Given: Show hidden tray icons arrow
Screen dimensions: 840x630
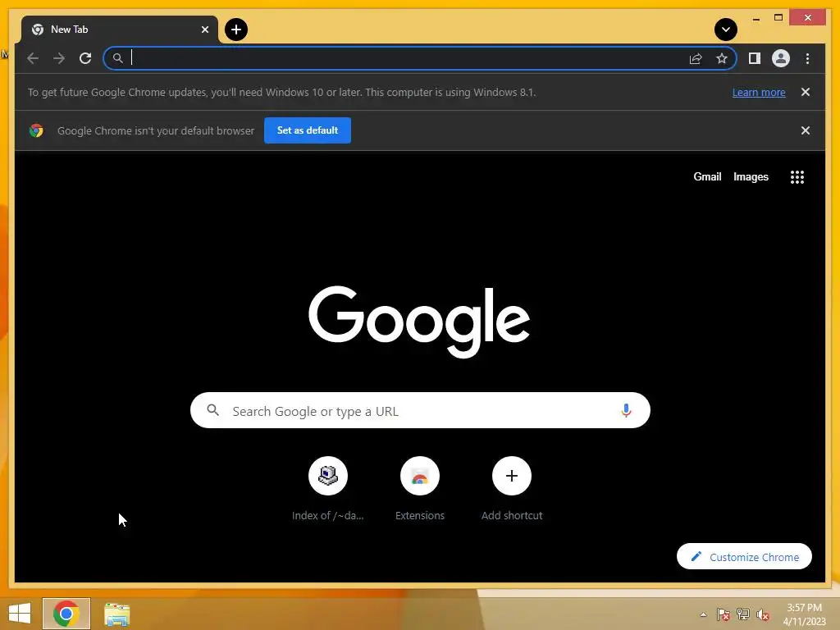Looking at the screenshot, I should (x=703, y=614).
